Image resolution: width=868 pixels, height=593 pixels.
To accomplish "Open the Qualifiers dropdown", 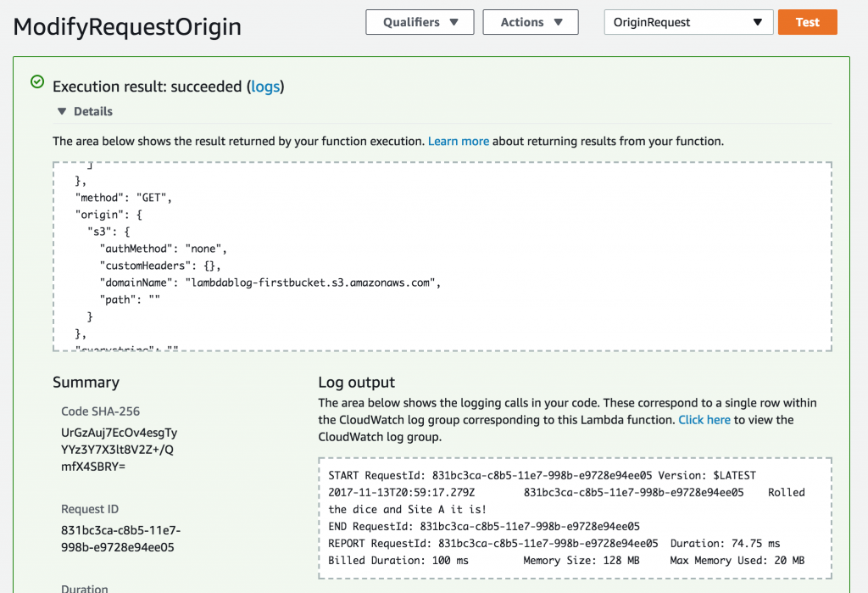I will point(420,22).
